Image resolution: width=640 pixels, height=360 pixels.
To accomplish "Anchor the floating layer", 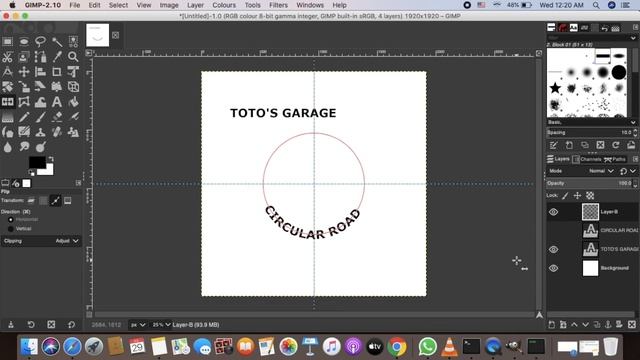I will coord(608,324).
